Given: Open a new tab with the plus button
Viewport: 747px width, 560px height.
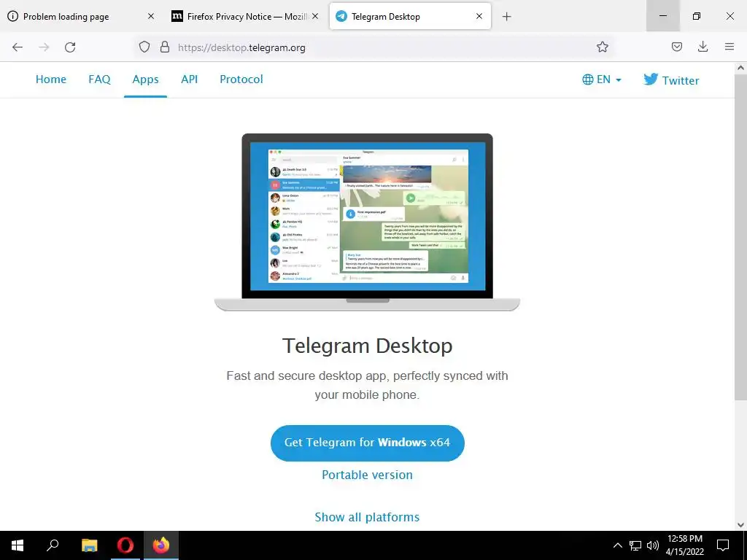Looking at the screenshot, I should point(506,17).
